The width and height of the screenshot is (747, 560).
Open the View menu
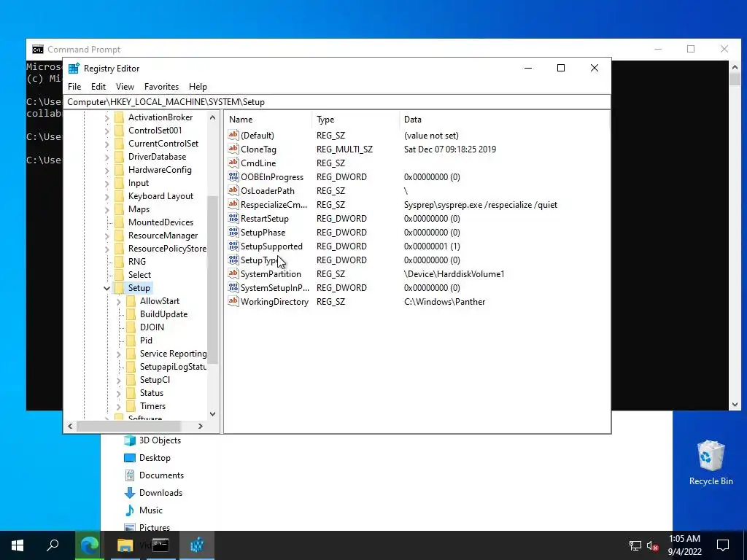click(125, 87)
